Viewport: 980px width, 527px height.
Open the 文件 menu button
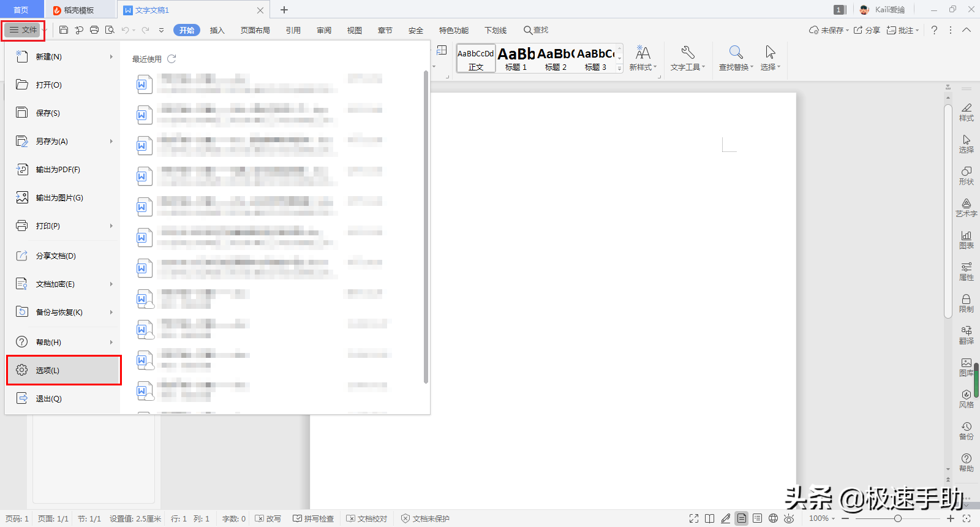click(x=23, y=30)
